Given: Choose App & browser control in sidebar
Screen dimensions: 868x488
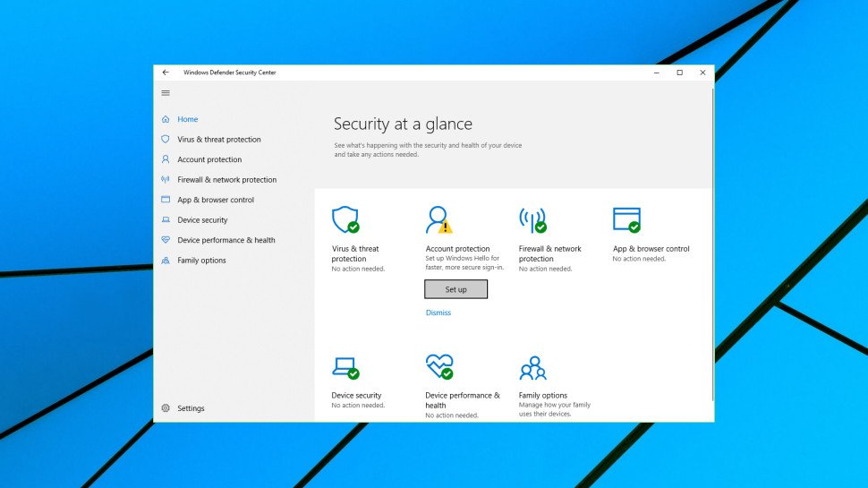Looking at the screenshot, I should (216, 200).
